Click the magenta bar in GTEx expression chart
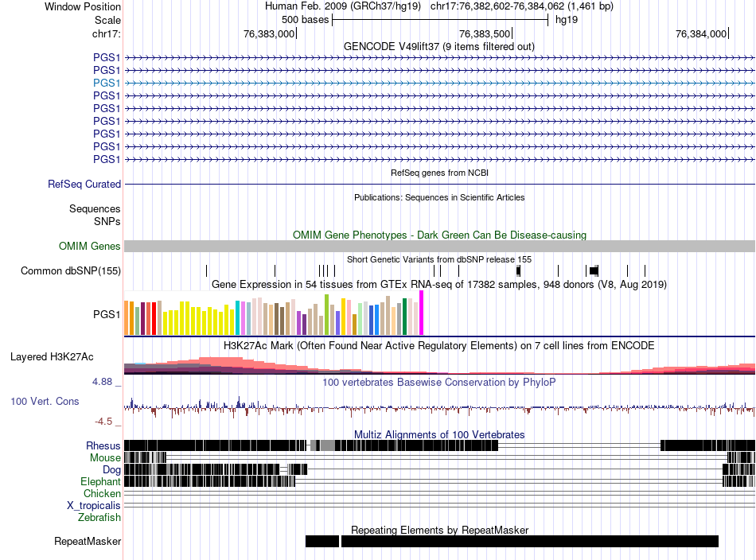This screenshot has width=756, height=560. [422, 313]
